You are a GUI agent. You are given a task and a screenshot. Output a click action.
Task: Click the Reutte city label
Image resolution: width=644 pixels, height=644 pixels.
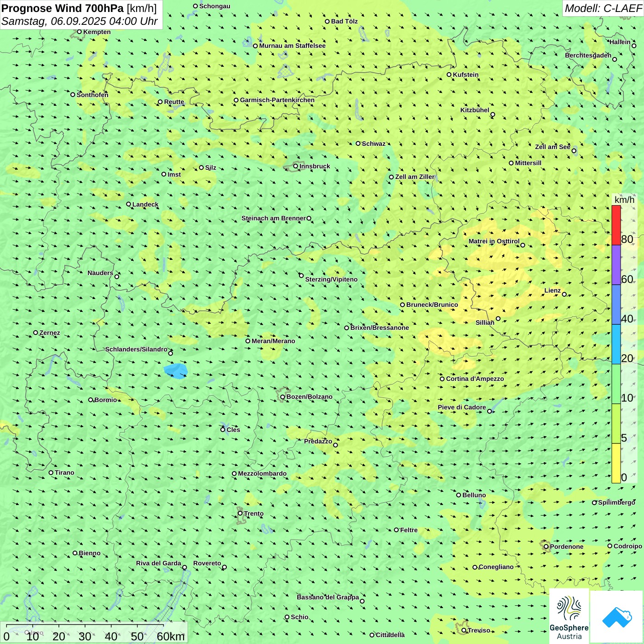(174, 102)
